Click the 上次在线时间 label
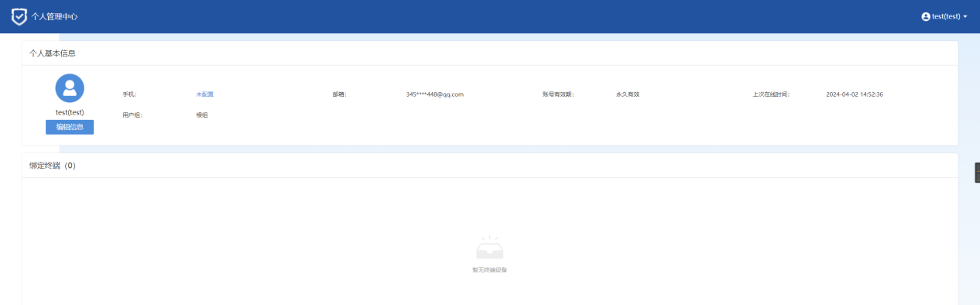 click(770, 94)
